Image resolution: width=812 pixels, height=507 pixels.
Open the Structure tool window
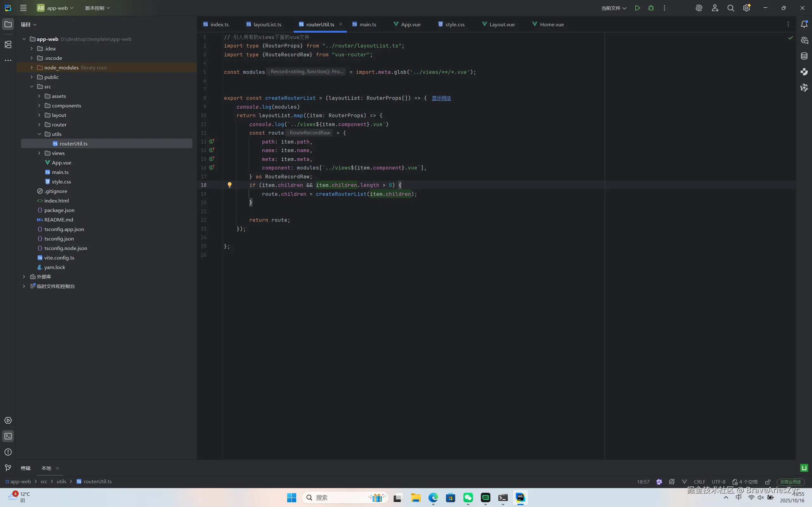pos(8,44)
